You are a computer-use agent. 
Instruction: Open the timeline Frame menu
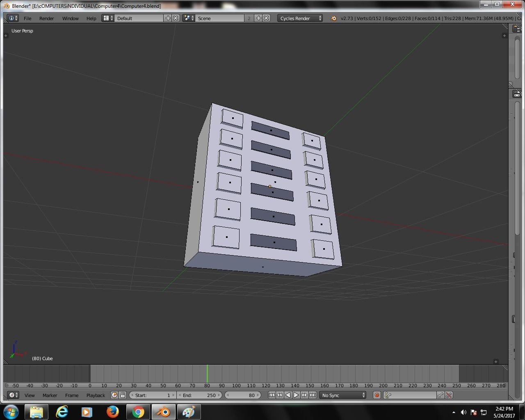(72, 395)
